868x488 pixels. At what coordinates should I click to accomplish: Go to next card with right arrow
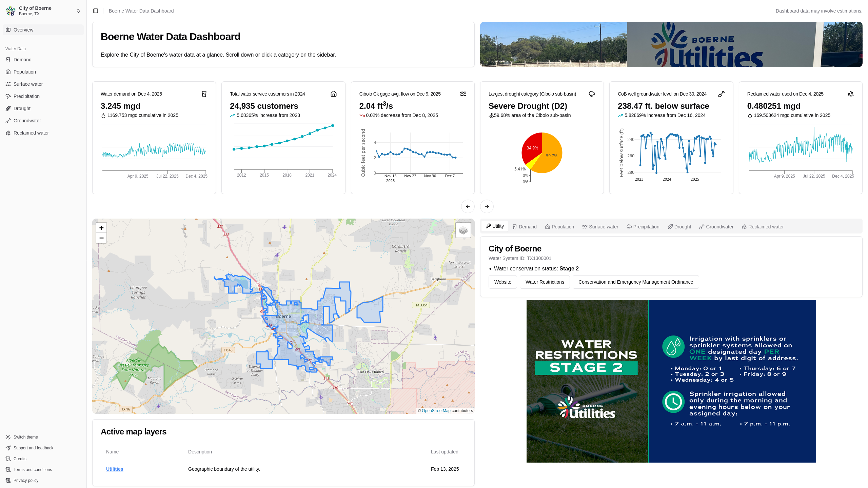coord(487,206)
